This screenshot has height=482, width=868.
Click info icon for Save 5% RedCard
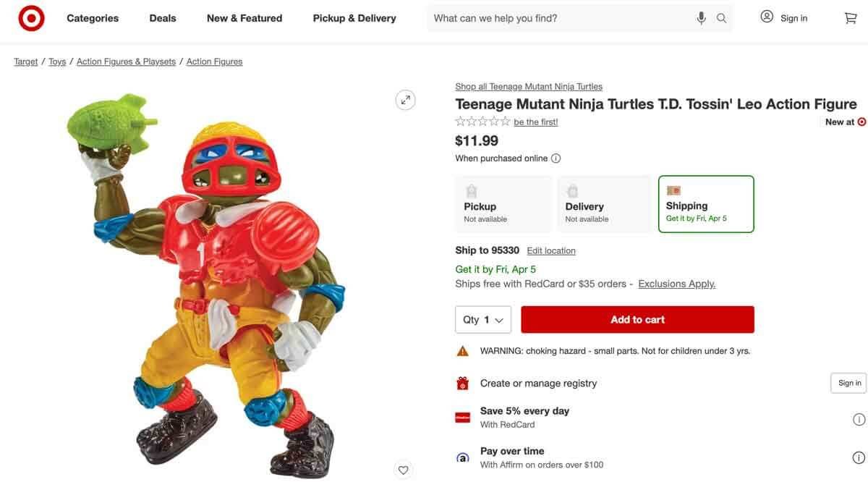click(859, 419)
